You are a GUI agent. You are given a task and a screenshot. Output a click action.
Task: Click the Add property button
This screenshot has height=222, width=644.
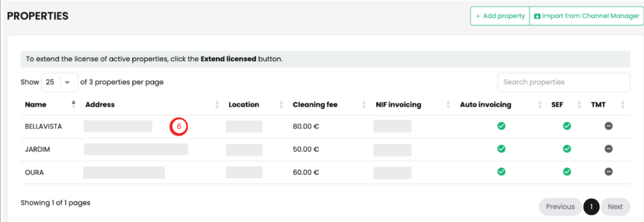pyautogui.click(x=500, y=16)
